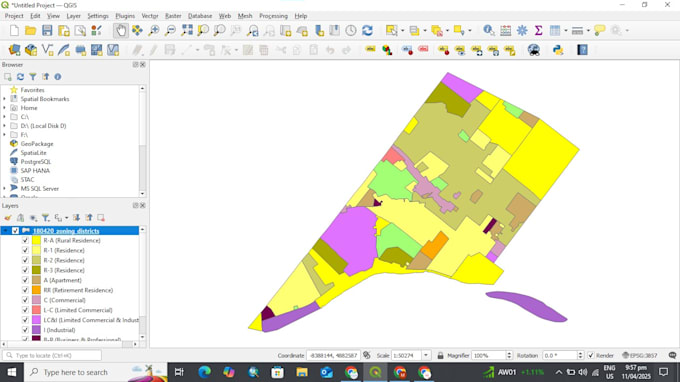Select GeoPackage in the Browser panel

tap(37, 144)
